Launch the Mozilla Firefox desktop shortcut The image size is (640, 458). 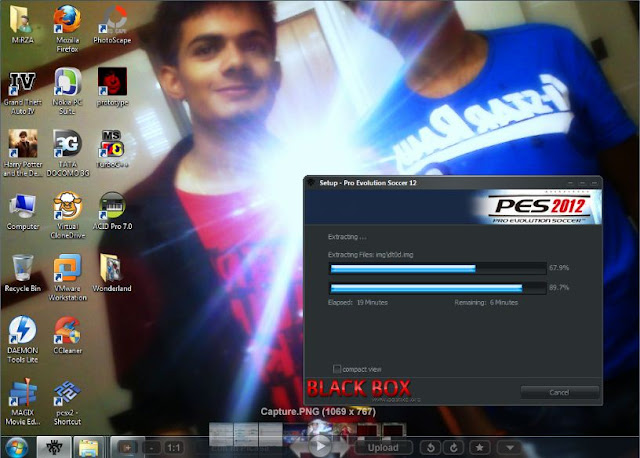67,29
